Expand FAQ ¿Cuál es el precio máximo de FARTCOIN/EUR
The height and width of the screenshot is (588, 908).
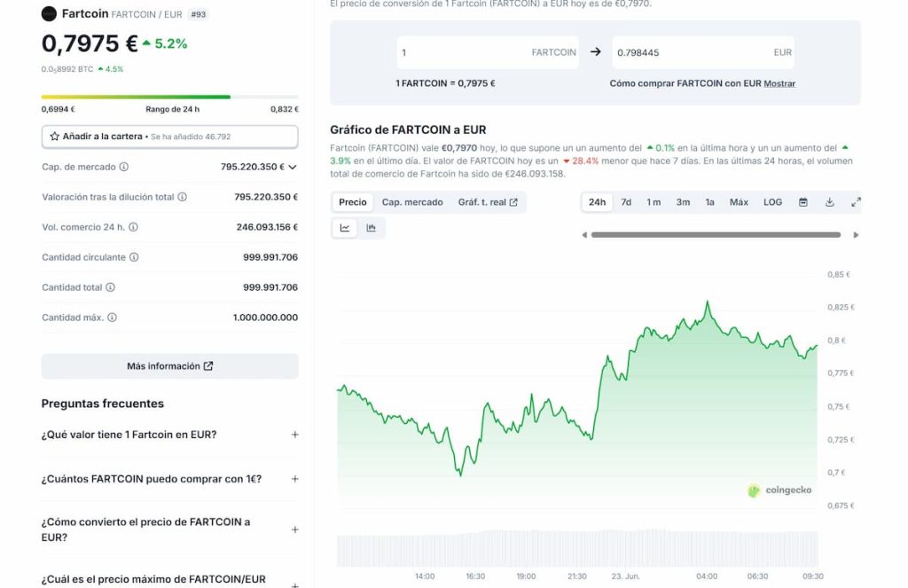(294, 584)
